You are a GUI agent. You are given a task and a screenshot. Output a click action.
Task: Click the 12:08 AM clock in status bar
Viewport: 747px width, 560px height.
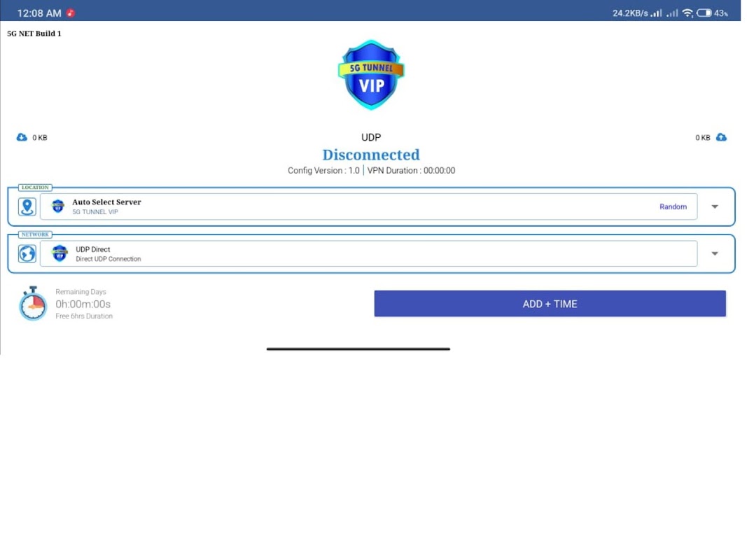(39, 13)
